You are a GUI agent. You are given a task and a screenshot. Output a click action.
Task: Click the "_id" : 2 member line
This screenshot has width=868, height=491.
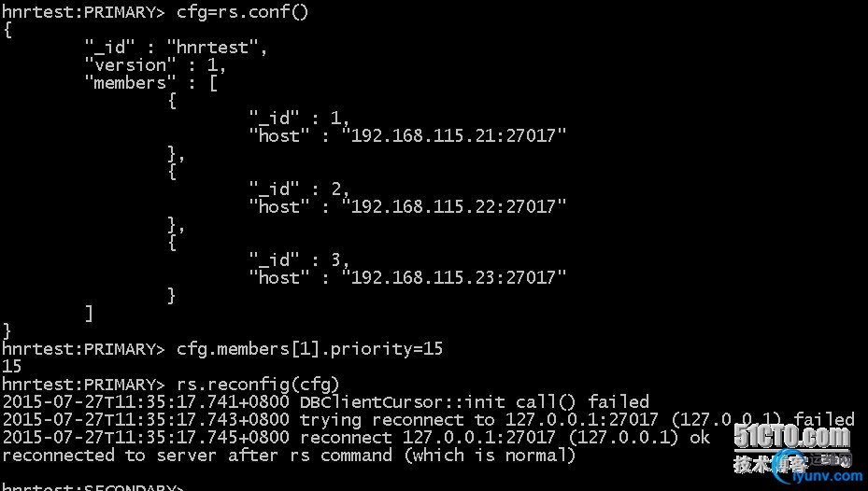pyautogui.click(x=300, y=189)
